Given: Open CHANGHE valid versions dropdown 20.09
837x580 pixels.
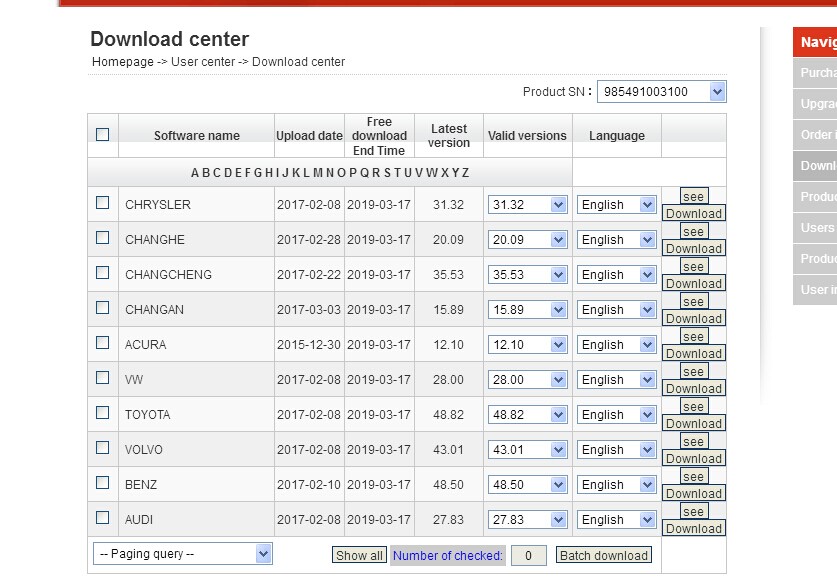Looking at the screenshot, I should point(527,240).
